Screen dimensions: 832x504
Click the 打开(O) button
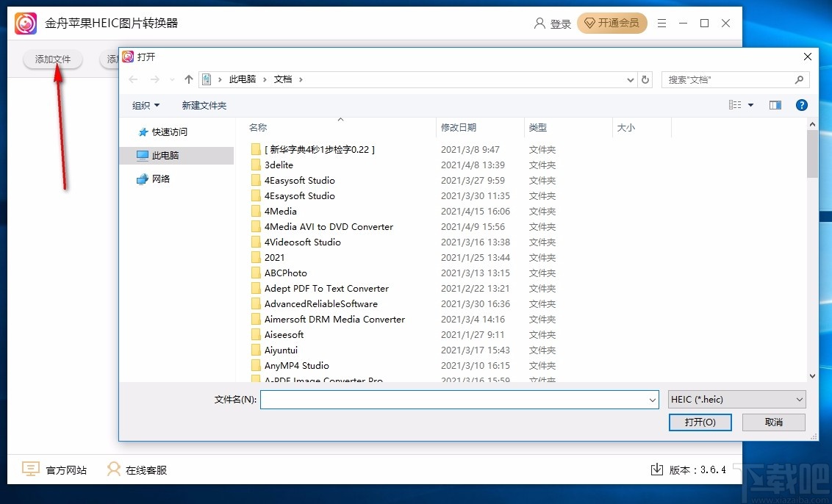(699, 422)
